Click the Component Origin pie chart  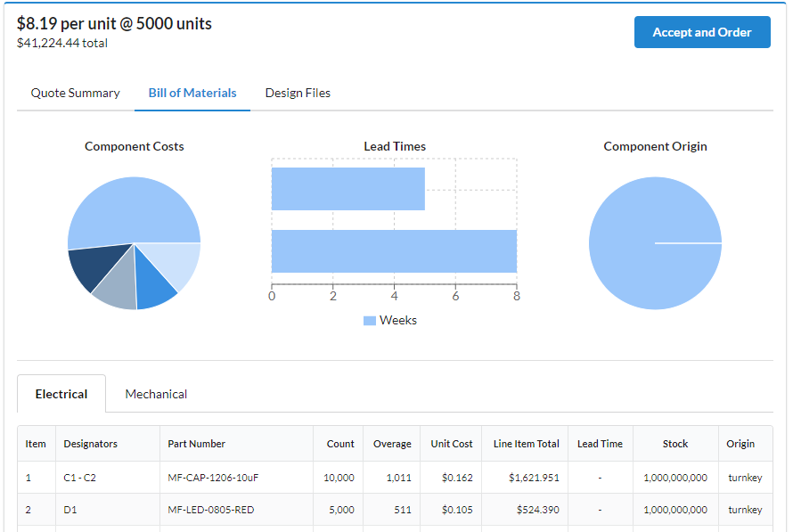(655, 243)
